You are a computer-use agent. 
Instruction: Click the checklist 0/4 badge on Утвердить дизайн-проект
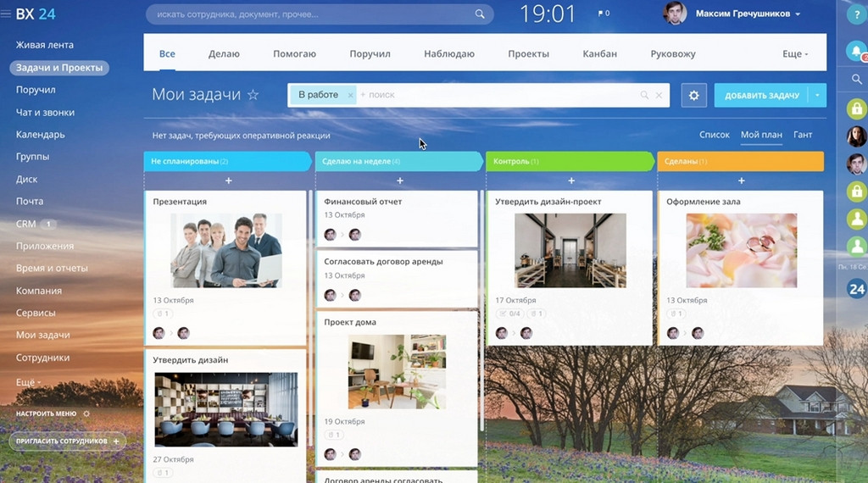(509, 314)
